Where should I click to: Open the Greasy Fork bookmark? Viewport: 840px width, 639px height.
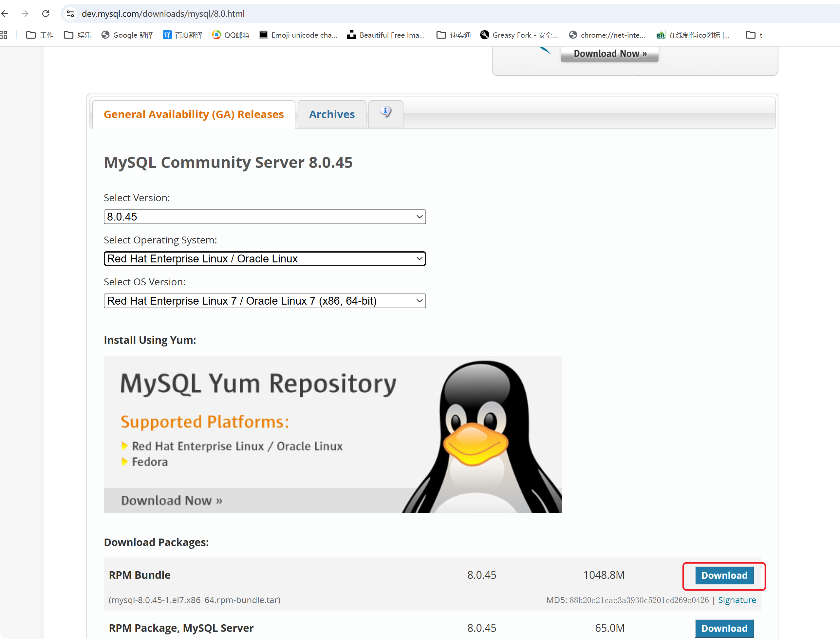click(x=519, y=35)
